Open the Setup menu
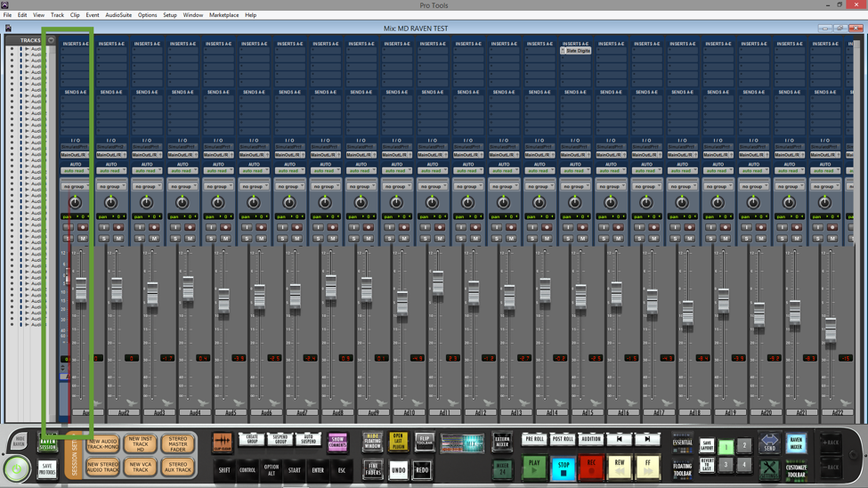Screen dimensions: 868x488 (x=169, y=15)
